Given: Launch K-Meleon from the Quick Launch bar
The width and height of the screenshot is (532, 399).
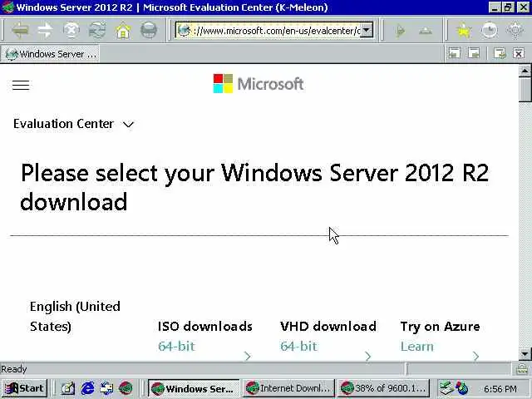Looking at the screenshot, I should [x=126, y=388].
